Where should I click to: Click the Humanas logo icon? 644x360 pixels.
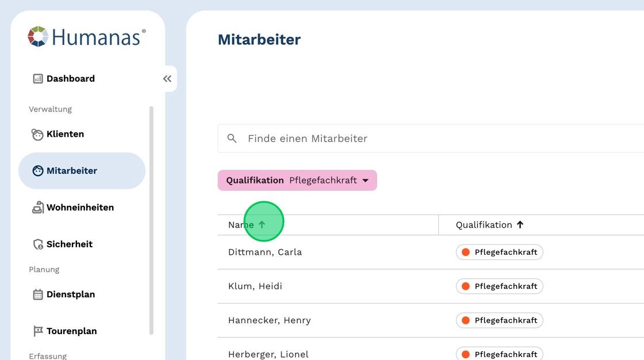pyautogui.click(x=38, y=37)
